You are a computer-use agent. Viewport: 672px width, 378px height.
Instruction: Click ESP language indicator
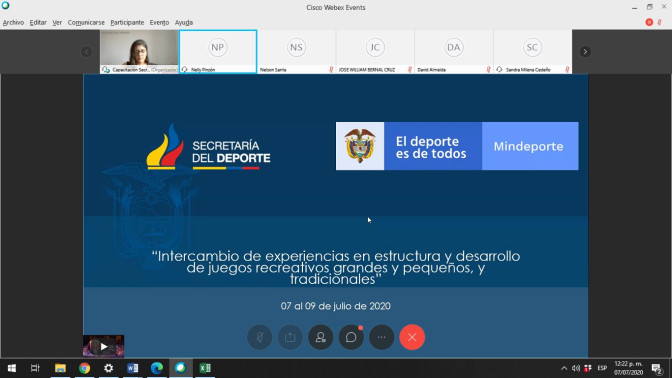(602, 368)
